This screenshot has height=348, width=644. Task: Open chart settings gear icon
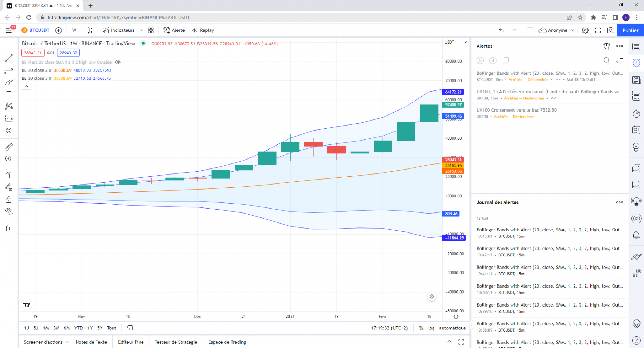click(x=585, y=30)
